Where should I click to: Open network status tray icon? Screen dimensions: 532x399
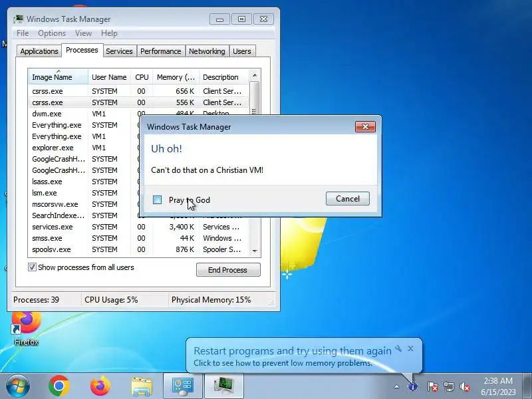coord(449,386)
